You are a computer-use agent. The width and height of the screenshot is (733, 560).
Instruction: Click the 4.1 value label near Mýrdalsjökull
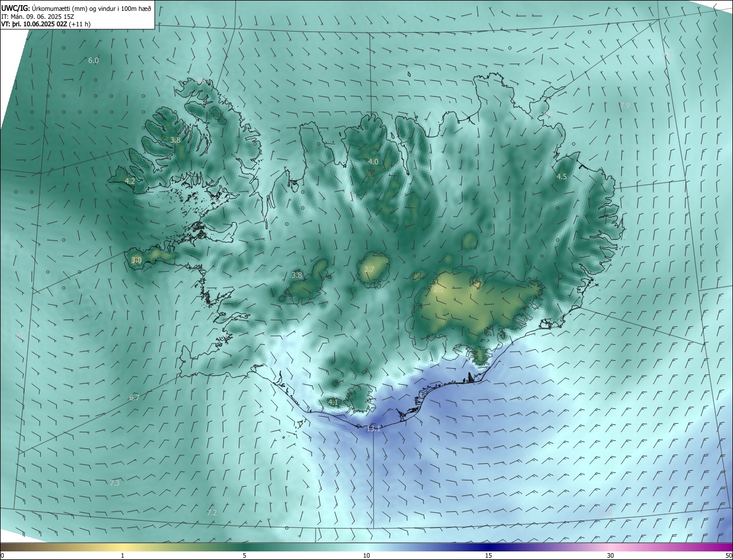[333, 402]
